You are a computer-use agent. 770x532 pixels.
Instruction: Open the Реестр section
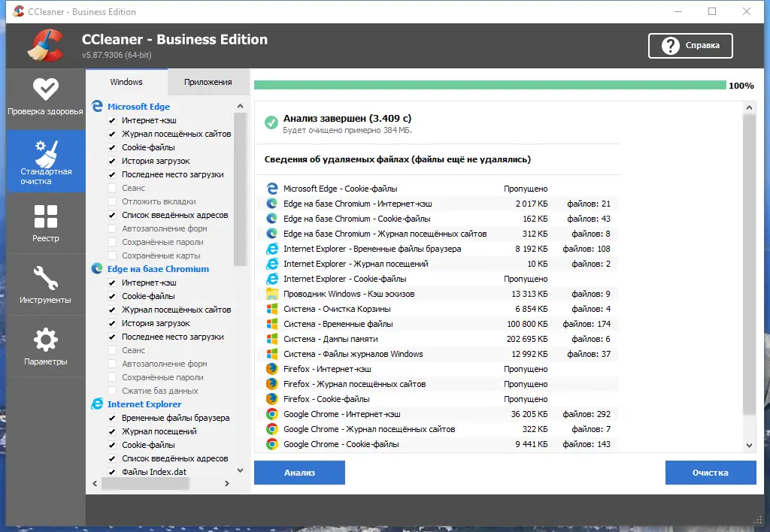pyautogui.click(x=45, y=223)
